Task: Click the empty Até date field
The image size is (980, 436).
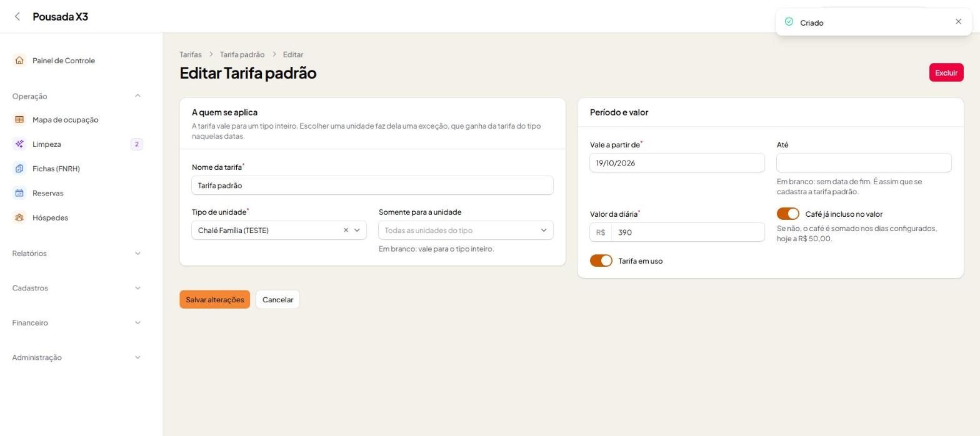Action: [x=864, y=163]
